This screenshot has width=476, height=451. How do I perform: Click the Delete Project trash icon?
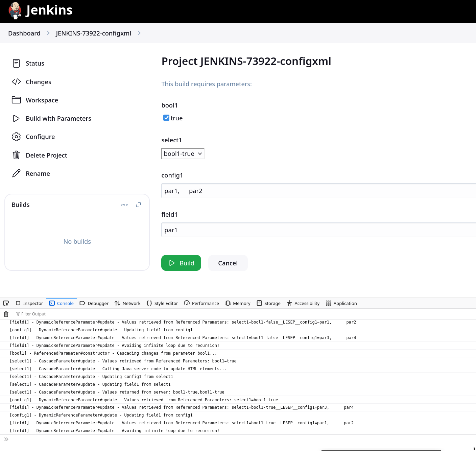click(16, 155)
